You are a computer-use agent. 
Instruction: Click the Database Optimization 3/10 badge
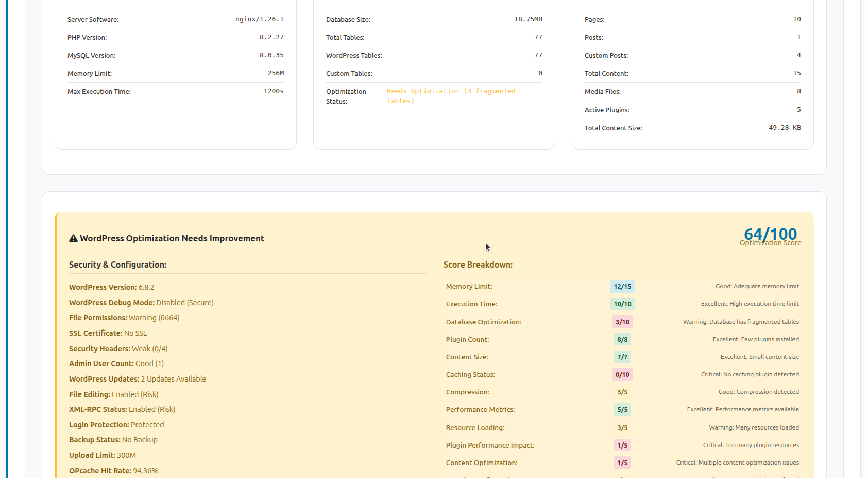622,322
